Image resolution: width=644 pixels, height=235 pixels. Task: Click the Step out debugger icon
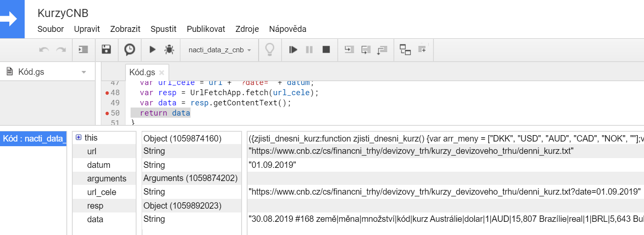tap(382, 50)
